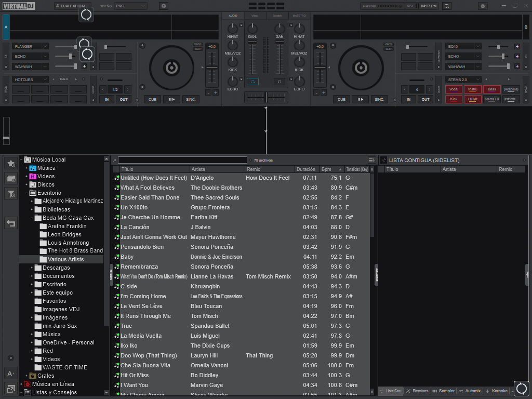
Task: Open the WAHWAH effect dropdown on deck A
Action: tap(31, 66)
